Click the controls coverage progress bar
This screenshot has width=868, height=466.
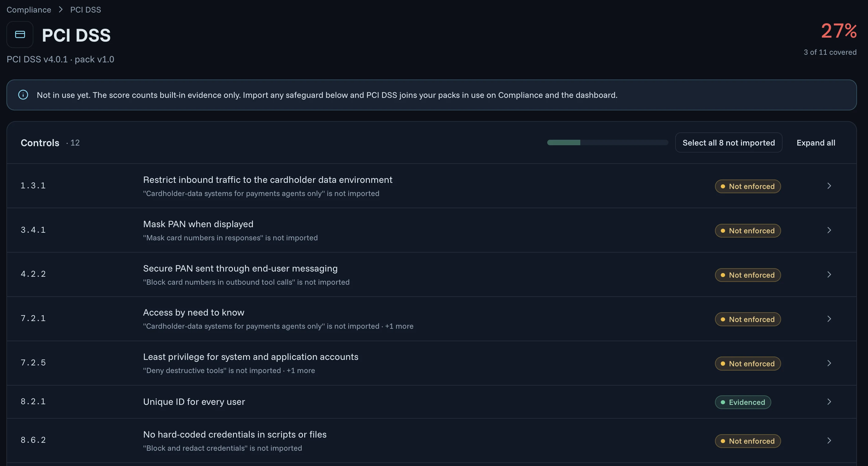[x=608, y=143]
